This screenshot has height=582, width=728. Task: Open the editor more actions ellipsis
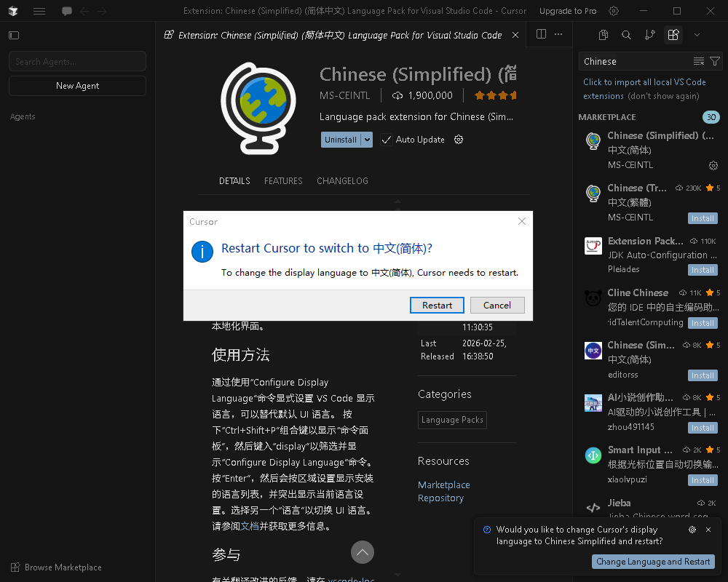[x=558, y=34]
